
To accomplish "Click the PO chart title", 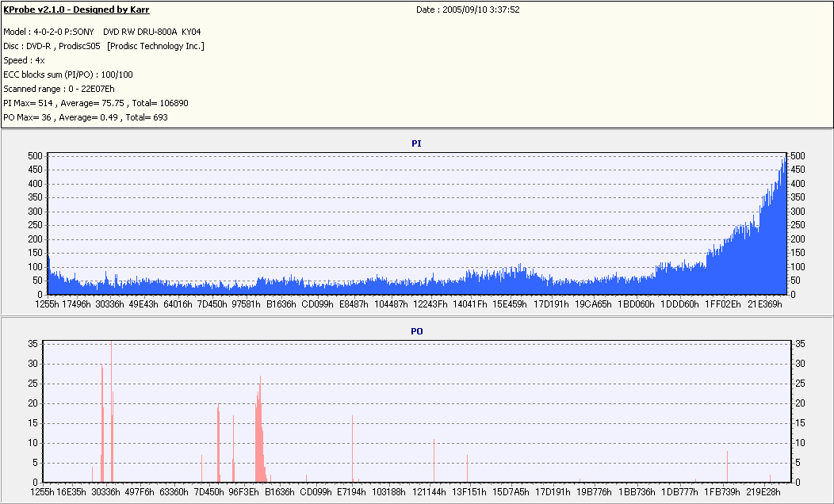I will tap(416, 331).
